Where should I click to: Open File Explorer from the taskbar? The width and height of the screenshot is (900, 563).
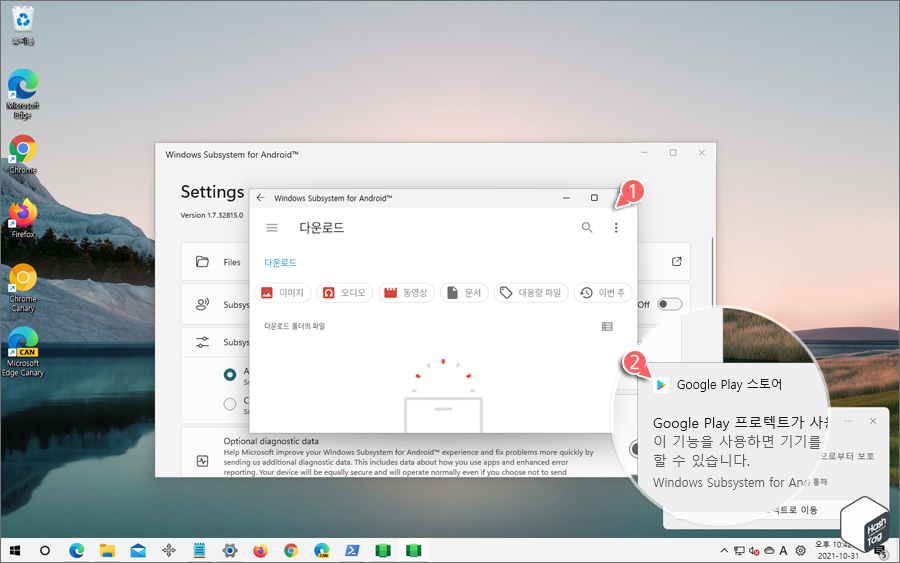point(107,551)
